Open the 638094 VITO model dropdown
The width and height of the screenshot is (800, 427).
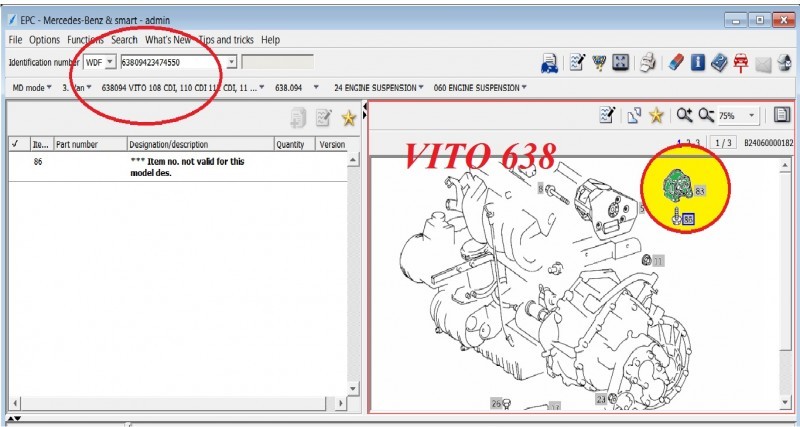pos(183,88)
